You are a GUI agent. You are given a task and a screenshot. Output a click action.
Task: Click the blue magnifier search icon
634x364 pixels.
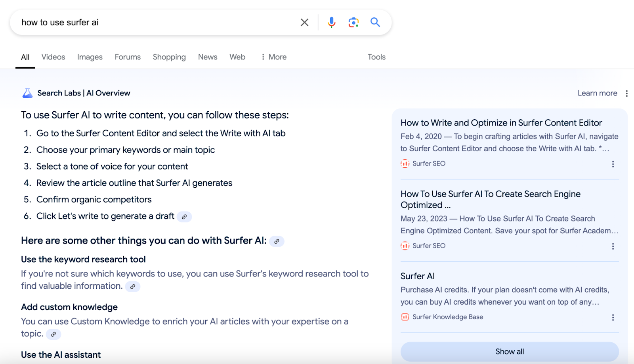tap(375, 22)
